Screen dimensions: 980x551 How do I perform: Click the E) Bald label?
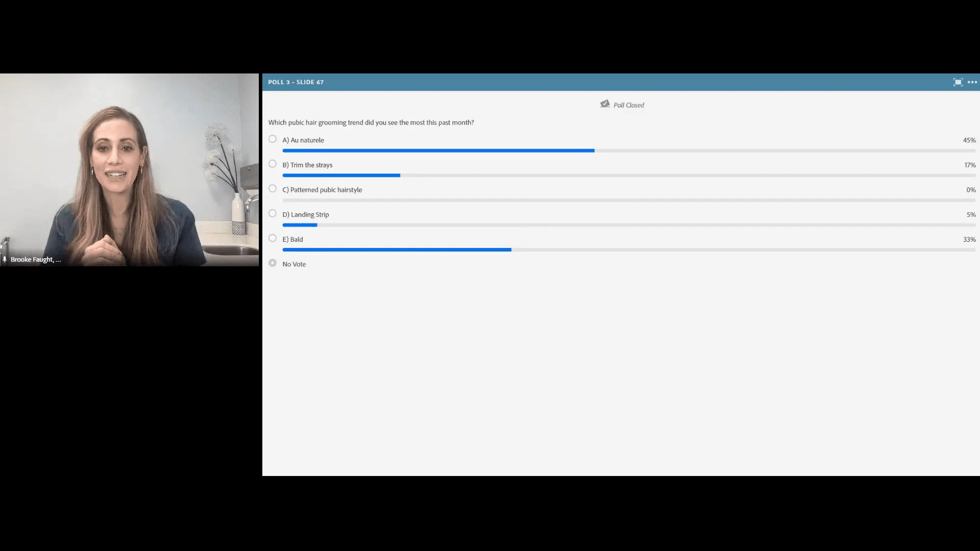click(292, 239)
